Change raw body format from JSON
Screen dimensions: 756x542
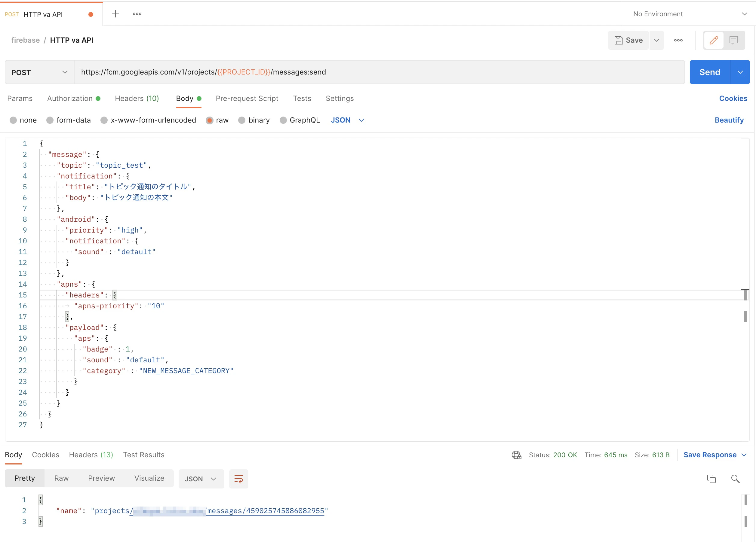(347, 120)
